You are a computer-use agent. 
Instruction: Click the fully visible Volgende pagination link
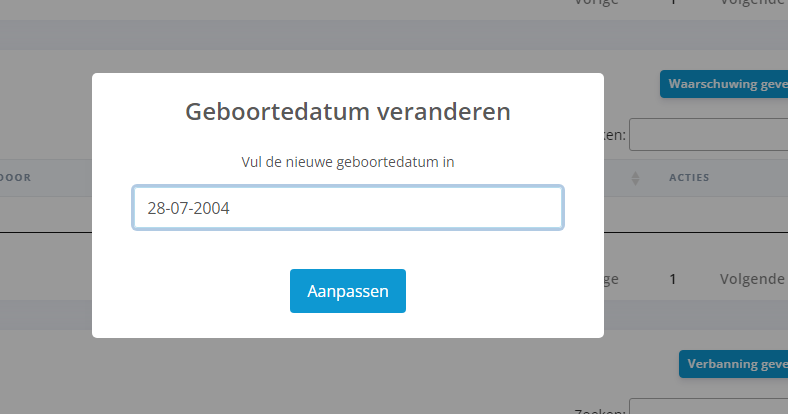[752, 279]
